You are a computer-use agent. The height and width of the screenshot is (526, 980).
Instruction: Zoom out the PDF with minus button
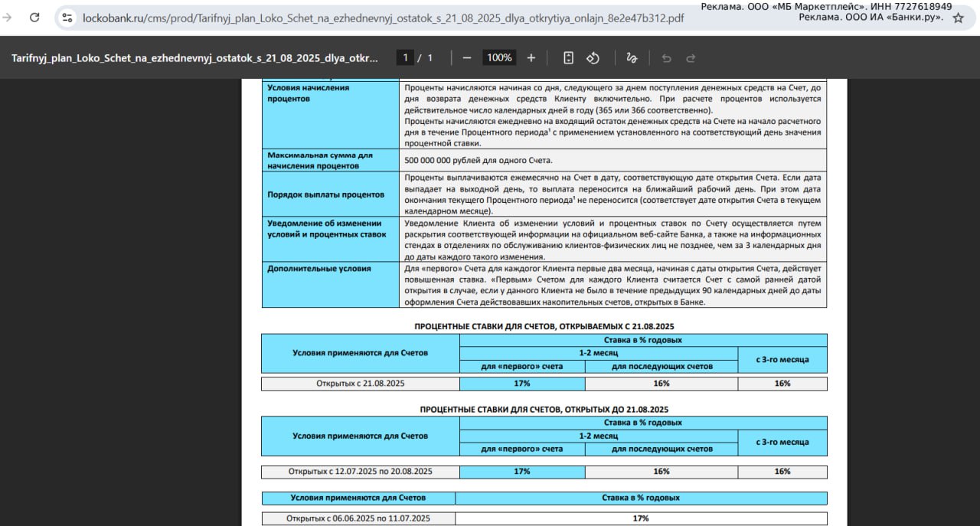(x=467, y=57)
